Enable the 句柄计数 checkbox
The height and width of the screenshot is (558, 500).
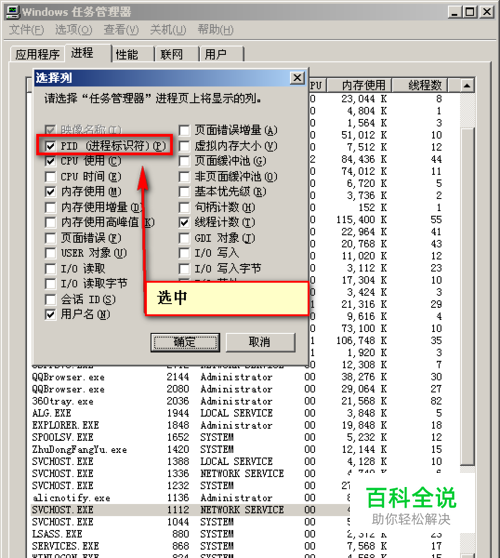(184, 207)
